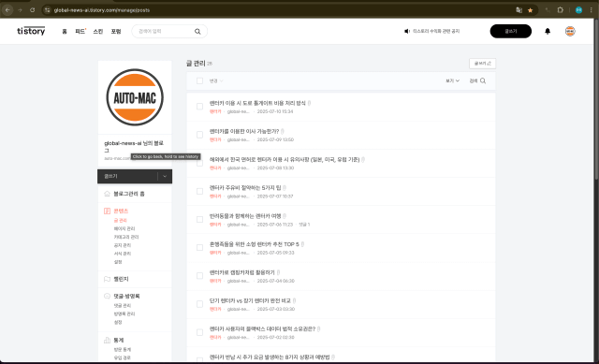Open 스킨 in the top navigation

[x=98, y=31]
